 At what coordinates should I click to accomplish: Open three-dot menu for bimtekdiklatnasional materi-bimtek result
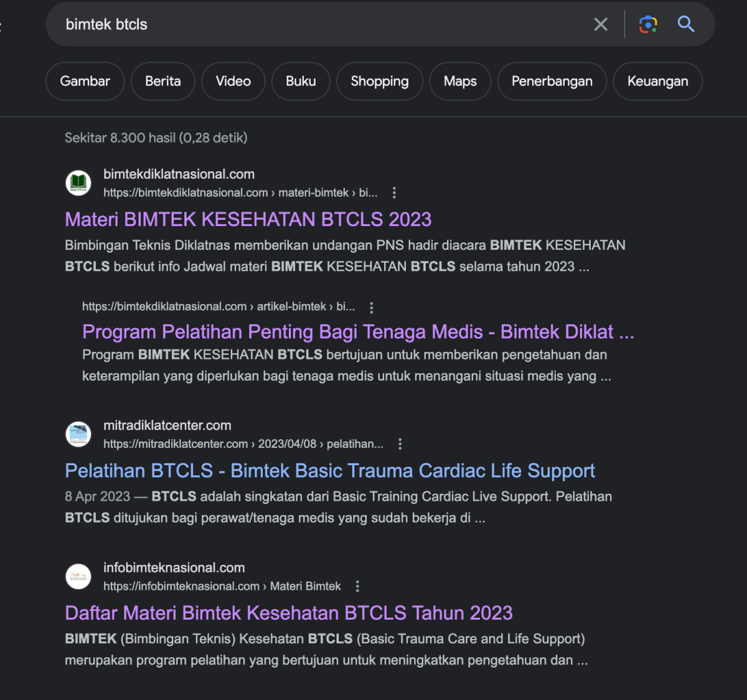394,193
